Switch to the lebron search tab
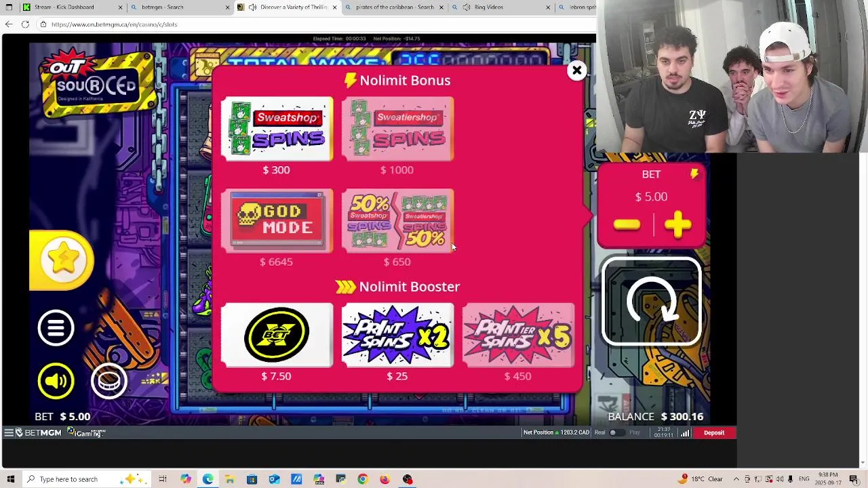The image size is (868, 488). click(x=576, y=7)
